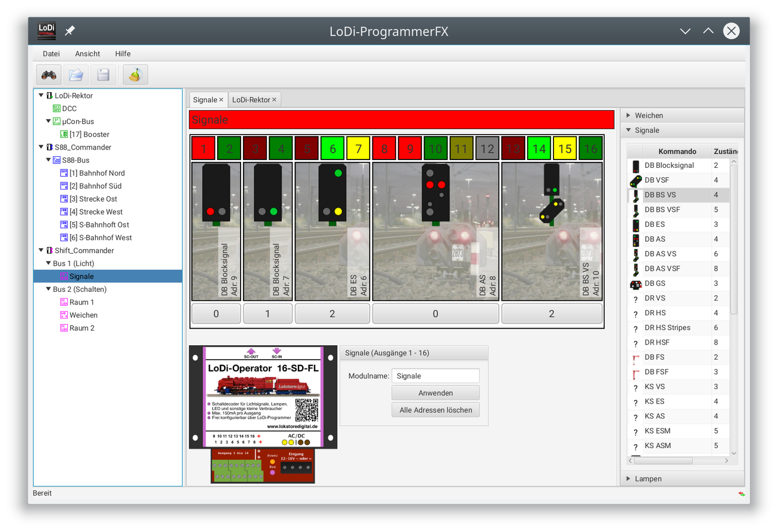Image resolution: width=778 pixels, height=532 pixels.
Task: Click the Alle Adressen löschen button
Action: click(436, 410)
